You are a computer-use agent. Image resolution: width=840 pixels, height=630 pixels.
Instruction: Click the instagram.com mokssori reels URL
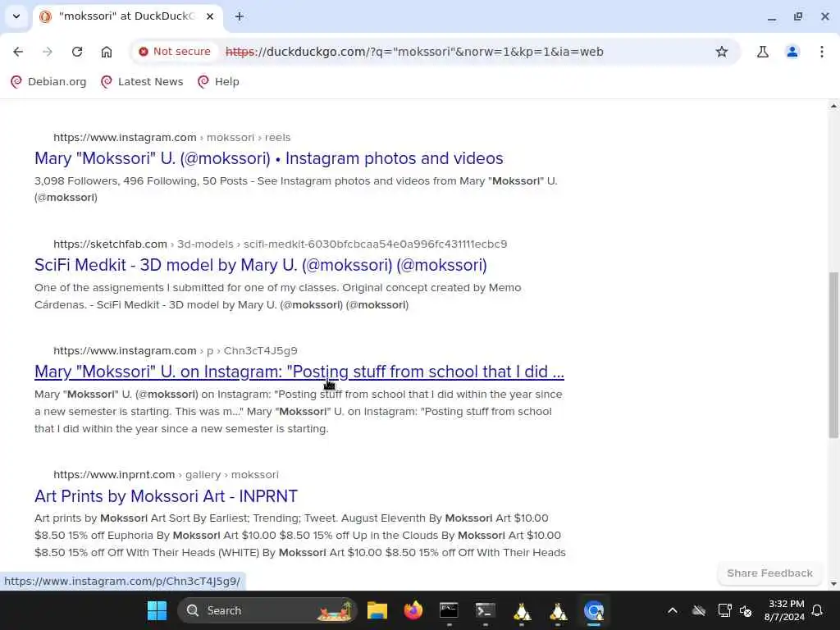(x=172, y=137)
